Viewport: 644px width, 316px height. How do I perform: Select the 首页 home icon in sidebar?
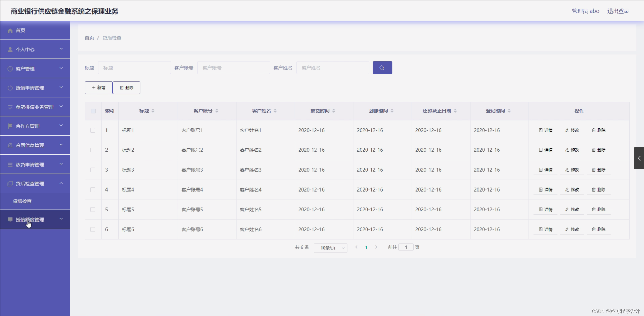point(10,30)
